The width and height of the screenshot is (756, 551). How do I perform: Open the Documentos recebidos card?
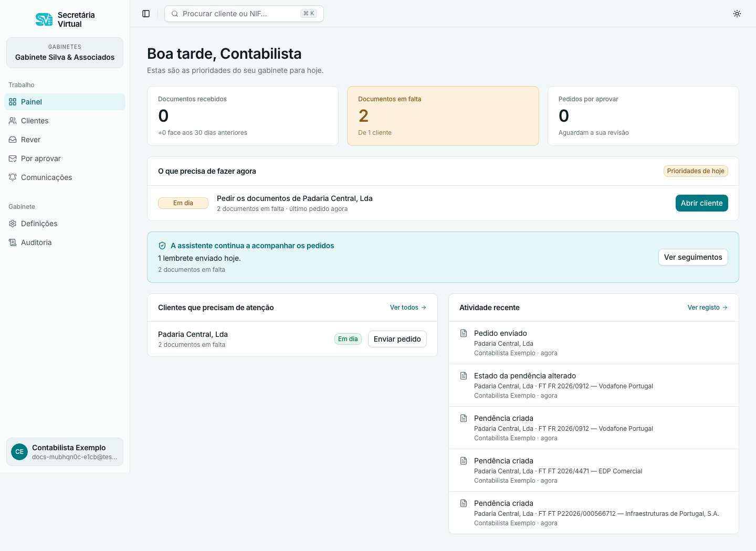tap(243, 116)
